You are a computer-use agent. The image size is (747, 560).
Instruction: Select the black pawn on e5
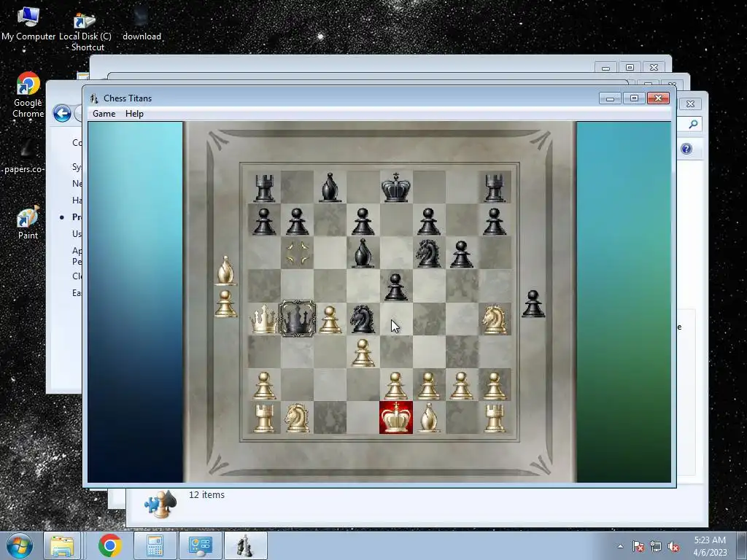(x=396, y=287)
